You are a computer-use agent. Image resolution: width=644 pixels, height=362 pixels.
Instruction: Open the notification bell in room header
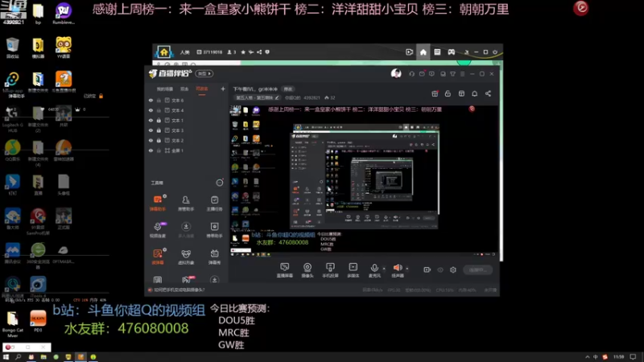474,93
